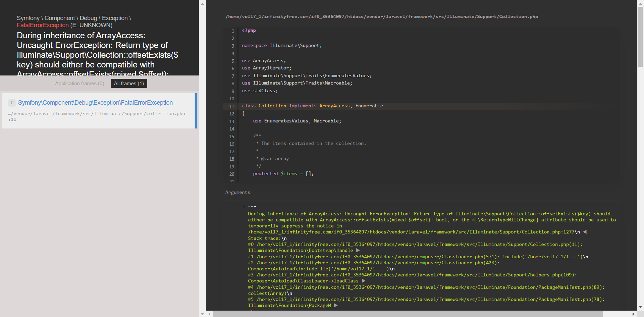Expand the arrow after Bootstrap\Handle text
The width and height of the screenshot is (644, 317).
pyautogui.click(x=358, y=250)
